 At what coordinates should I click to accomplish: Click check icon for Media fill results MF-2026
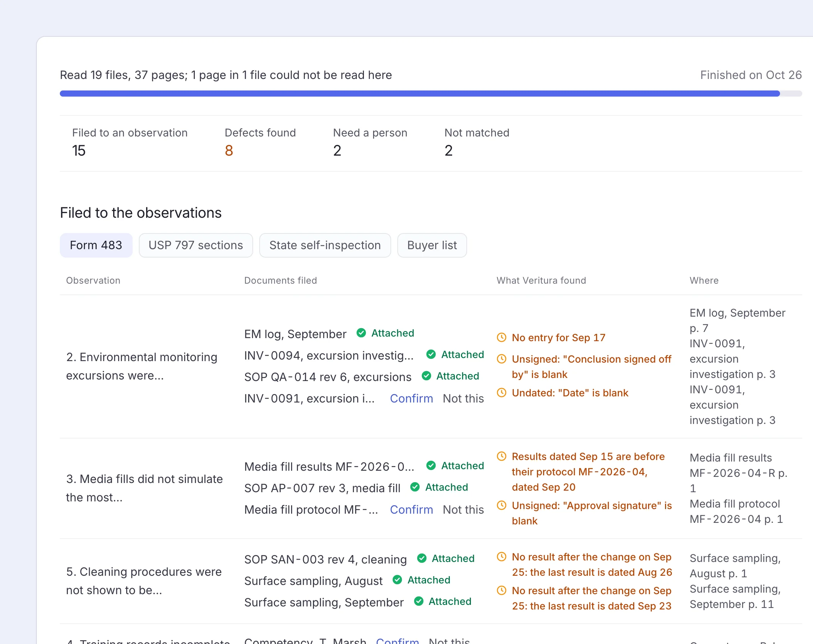tap(431, 466)
